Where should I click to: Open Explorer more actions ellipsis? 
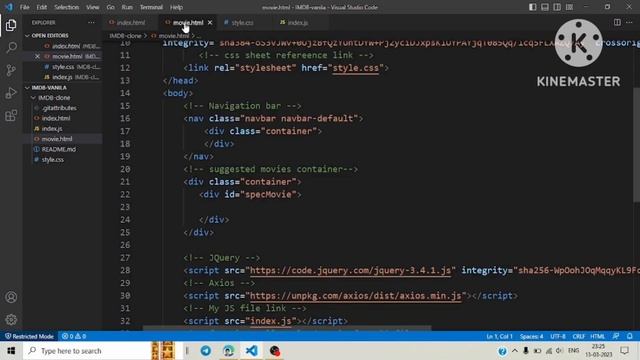pos(91,22)
